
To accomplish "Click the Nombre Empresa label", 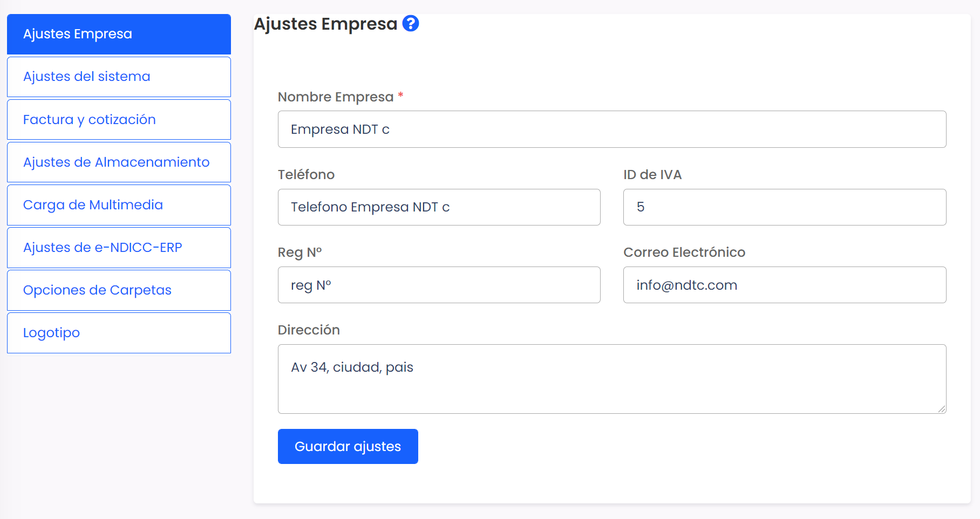I will 335,97.
